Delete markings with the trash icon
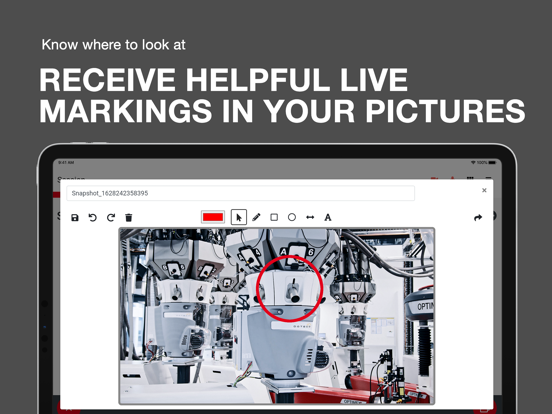552x414 pixels. (128, 218)
